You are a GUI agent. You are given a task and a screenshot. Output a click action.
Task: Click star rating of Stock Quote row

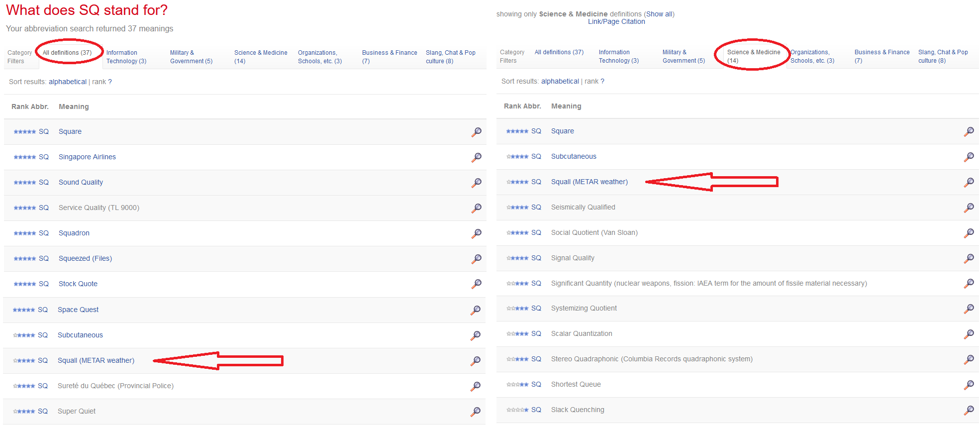tap(25, 284)
